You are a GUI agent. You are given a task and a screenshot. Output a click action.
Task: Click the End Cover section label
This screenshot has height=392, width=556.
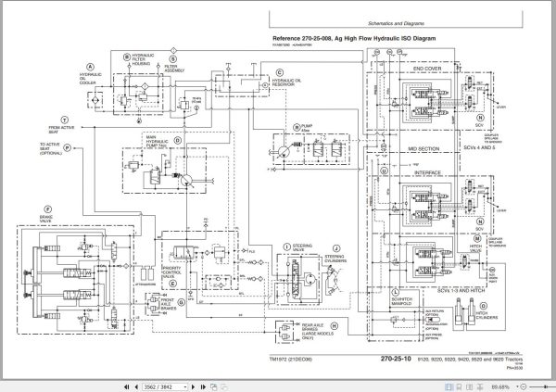(427, 69)
